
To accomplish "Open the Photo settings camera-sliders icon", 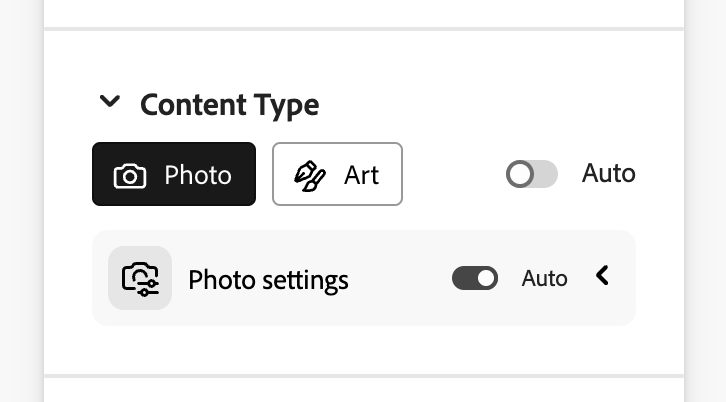I will 140,278.
